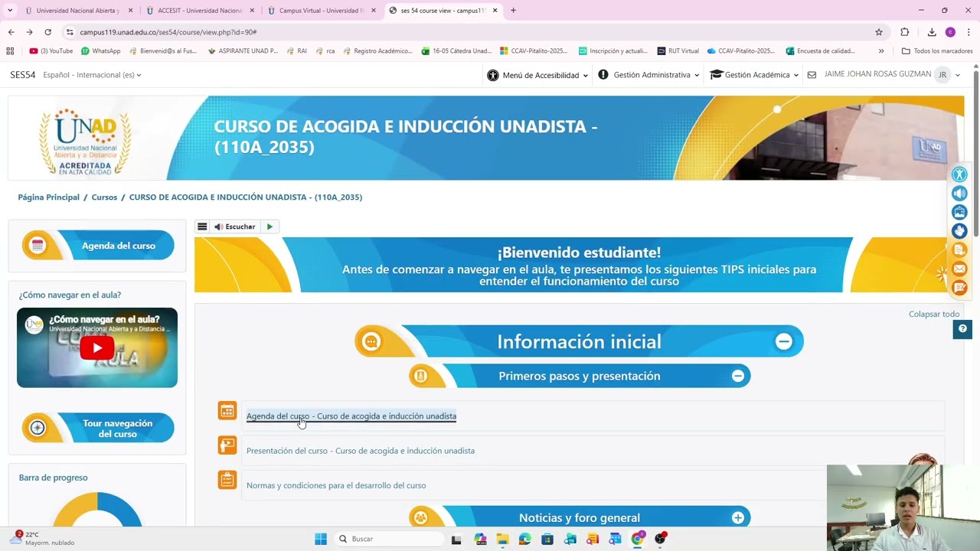Click the hand icon on right floating sidebar
The image size is (980, 551).
pyautogui.click(x=959, y=231)
